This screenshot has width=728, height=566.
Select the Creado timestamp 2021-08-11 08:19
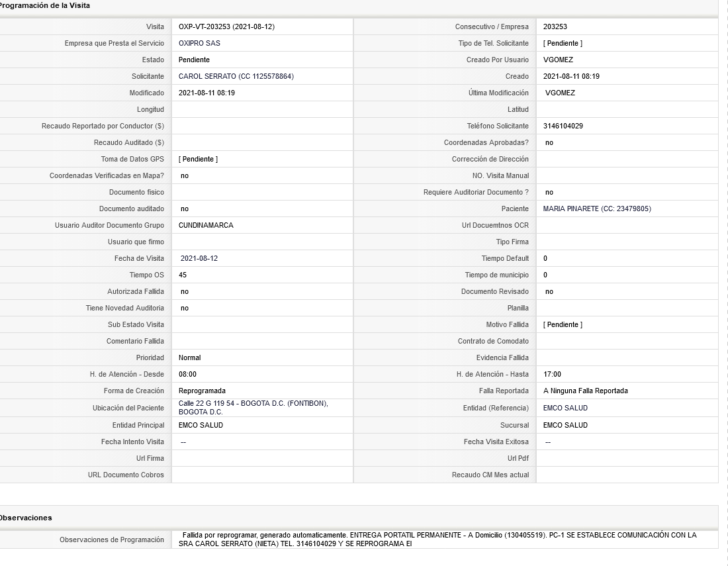571,76
